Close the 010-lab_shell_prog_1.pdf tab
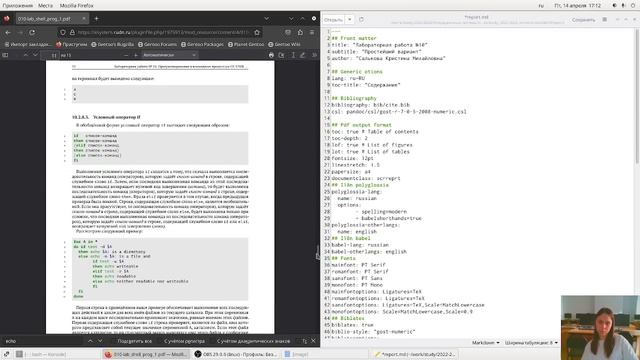 click(84, 18)
